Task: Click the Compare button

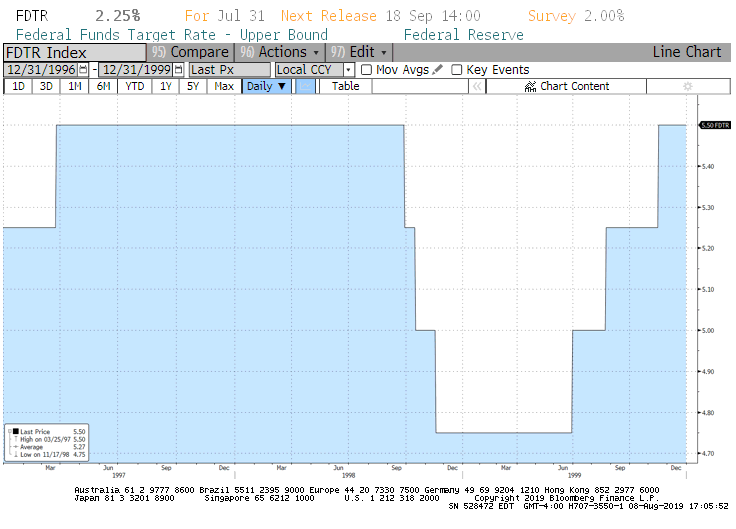Action: [191, 52]
